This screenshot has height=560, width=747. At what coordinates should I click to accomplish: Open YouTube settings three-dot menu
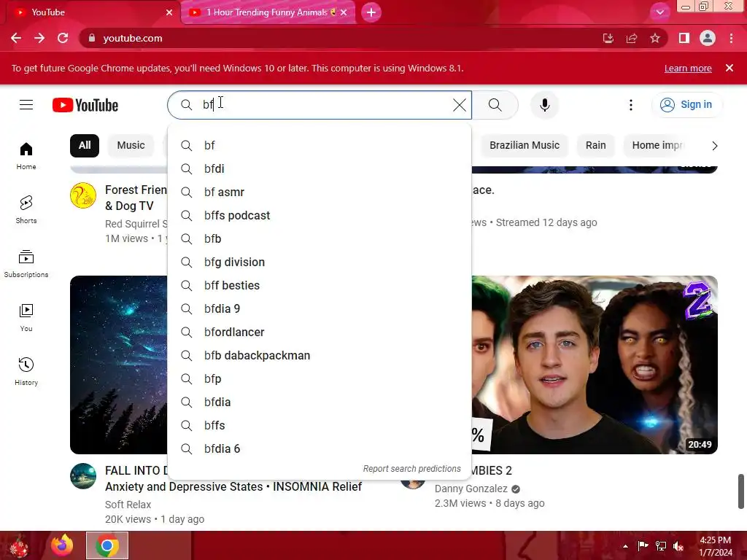coord(631,105)
